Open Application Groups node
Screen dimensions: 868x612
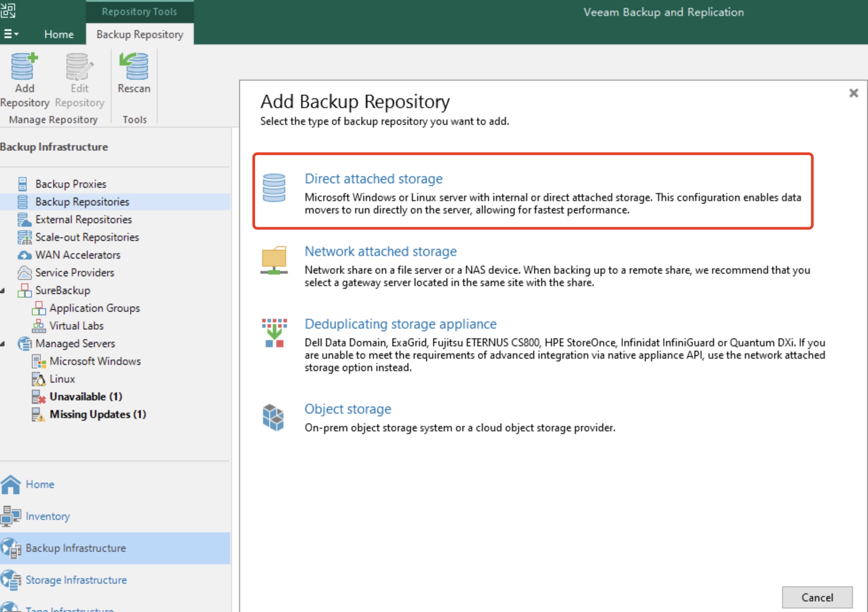pyautogui.click(x=95, y=308)
